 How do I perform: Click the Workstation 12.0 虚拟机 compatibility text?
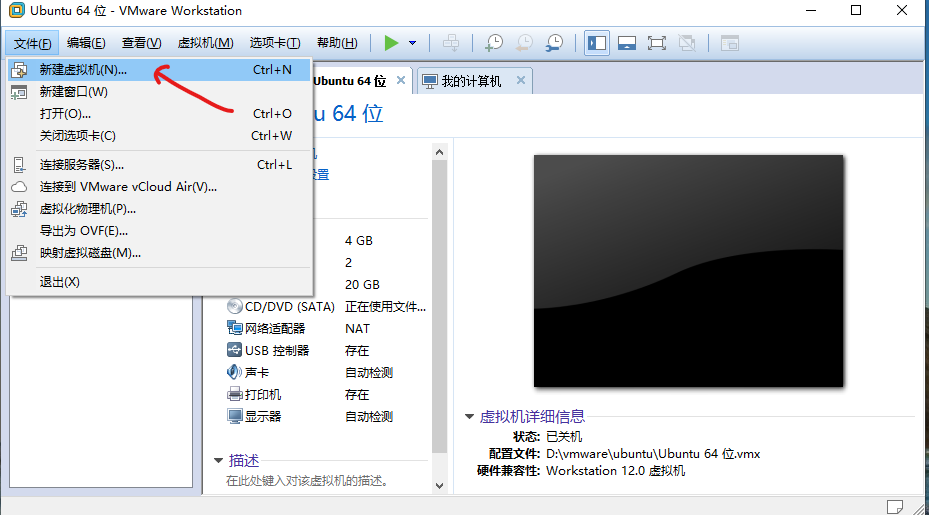(x=616, y=471)
